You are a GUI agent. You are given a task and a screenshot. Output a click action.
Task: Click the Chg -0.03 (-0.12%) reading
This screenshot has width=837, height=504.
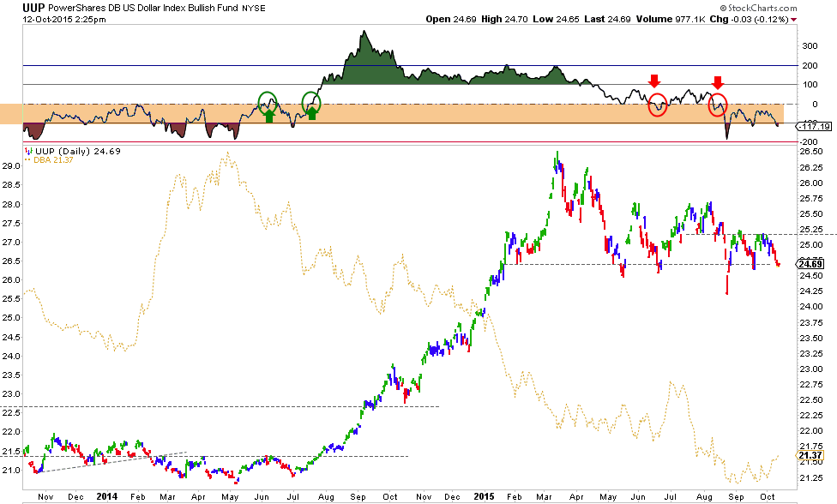749,19
